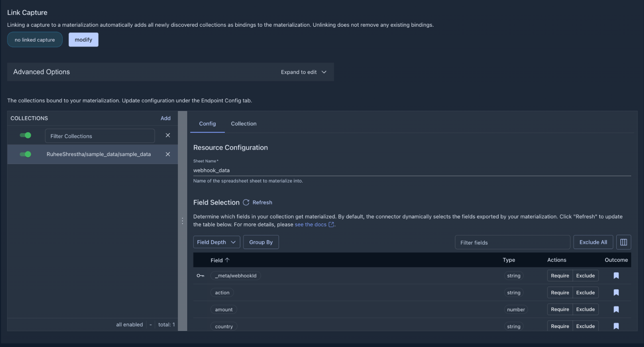Click the outcome bookmark icon for country
This screenshot has height=347, width=644.
(x=616, y=326)
